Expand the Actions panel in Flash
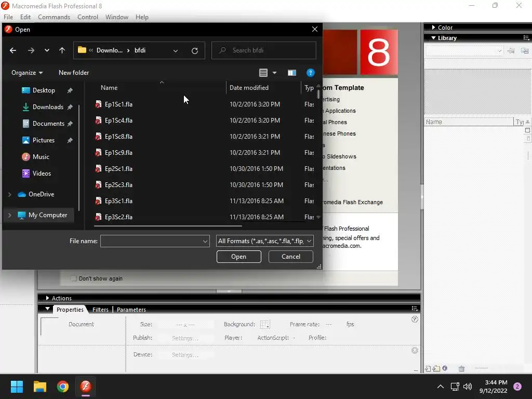The image size is (532, 399). pyautogui.click(x=47, y=298)
